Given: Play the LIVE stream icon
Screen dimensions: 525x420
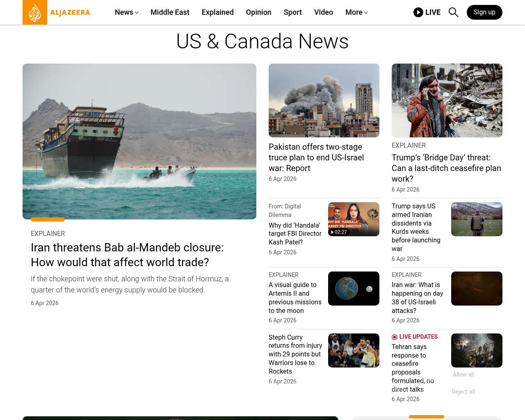Looking at the screenshot, I should click(x=418, y=12).
